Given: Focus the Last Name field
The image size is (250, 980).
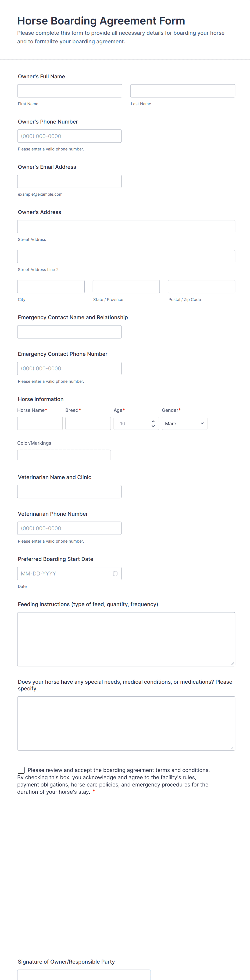Looking at the screenshot, I should click(182, 91).
